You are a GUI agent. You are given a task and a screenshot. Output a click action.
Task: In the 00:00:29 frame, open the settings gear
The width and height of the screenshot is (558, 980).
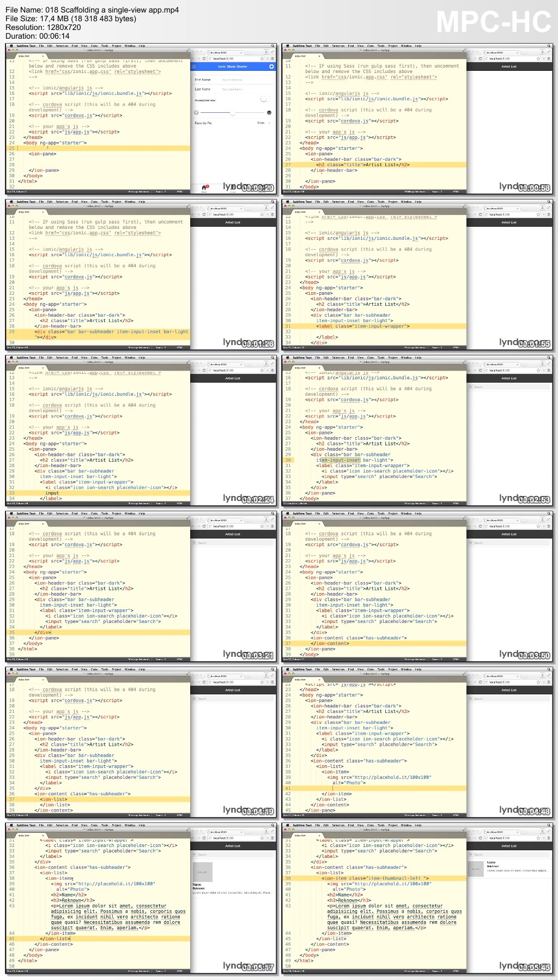coord(271,66)
